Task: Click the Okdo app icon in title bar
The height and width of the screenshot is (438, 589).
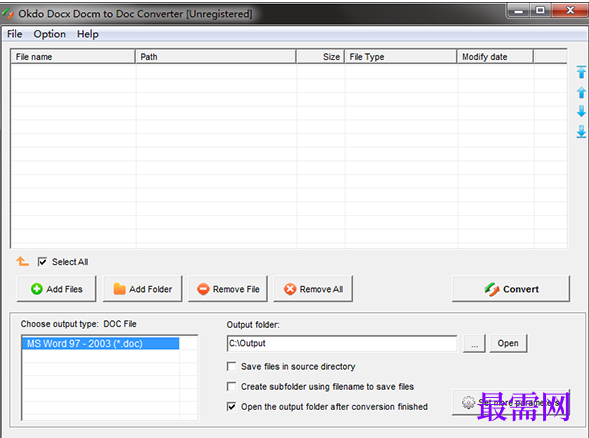Action: tap(8, 14)
